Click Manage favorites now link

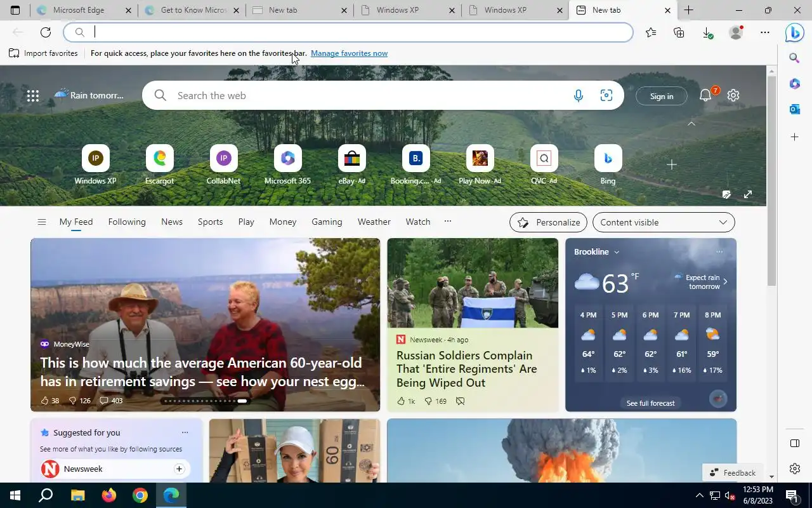click(349, 53)
